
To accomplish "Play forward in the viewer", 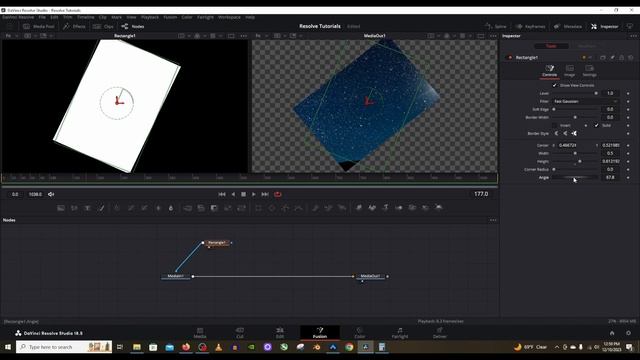I will (254, 194).
